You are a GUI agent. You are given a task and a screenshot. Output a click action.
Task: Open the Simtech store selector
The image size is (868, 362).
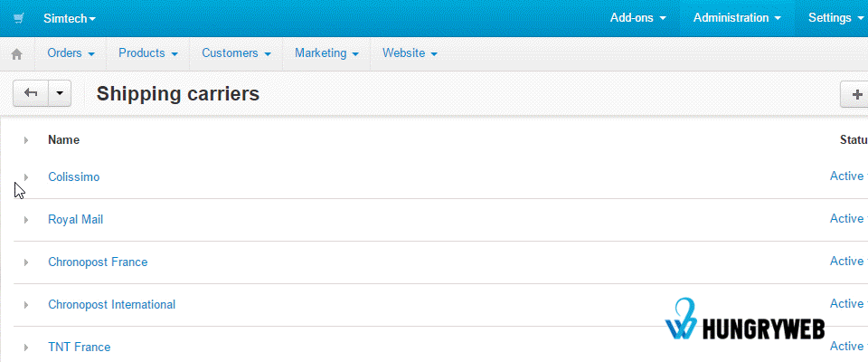pos(70,18)
